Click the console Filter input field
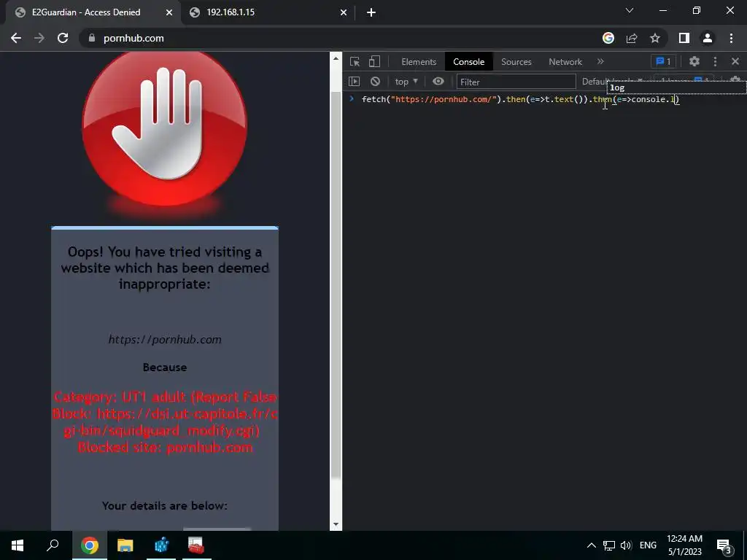The image size is (747, 560). click(516, 82)
